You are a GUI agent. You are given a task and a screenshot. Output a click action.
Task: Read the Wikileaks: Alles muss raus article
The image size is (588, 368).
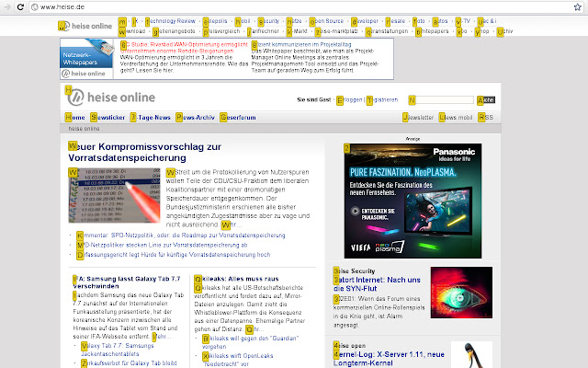coord(238,278)
